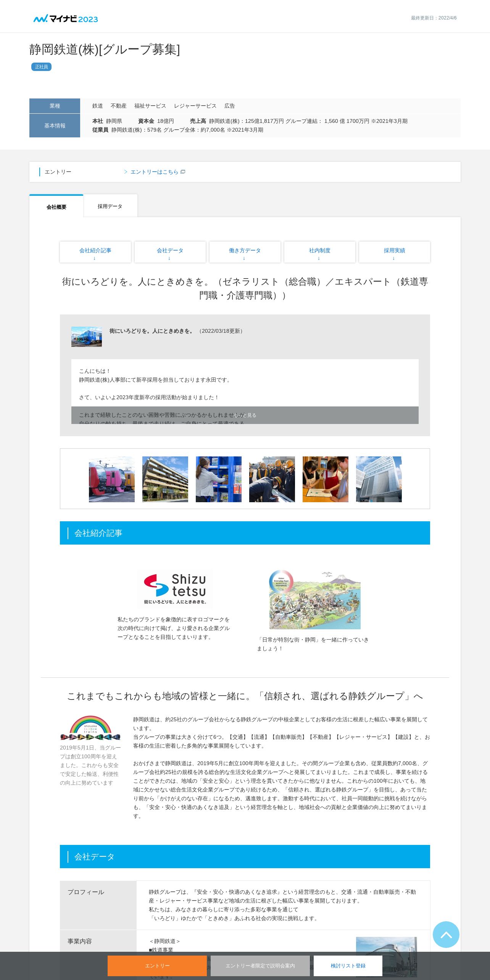This screenshot has height=980, width=490.
Task: Click the レジャーサービス industry label
Action: [x=195, y=106]
